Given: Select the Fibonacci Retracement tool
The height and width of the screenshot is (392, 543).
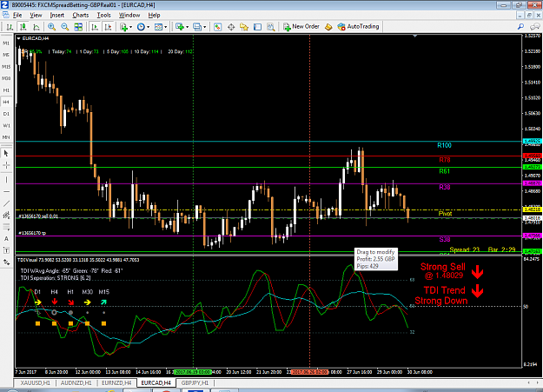Looking at the screenshot, I should click(x=6, y=227).
